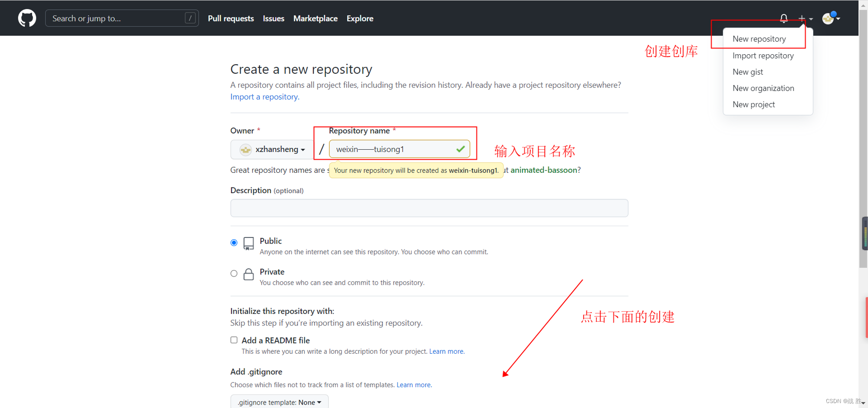Use suggested name animated-bassoon
This screenshot has height=408, width=868.
[544, 170]
